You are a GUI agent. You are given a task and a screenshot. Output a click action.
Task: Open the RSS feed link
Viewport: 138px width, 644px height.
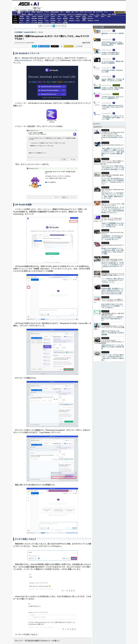coord(17,10)
